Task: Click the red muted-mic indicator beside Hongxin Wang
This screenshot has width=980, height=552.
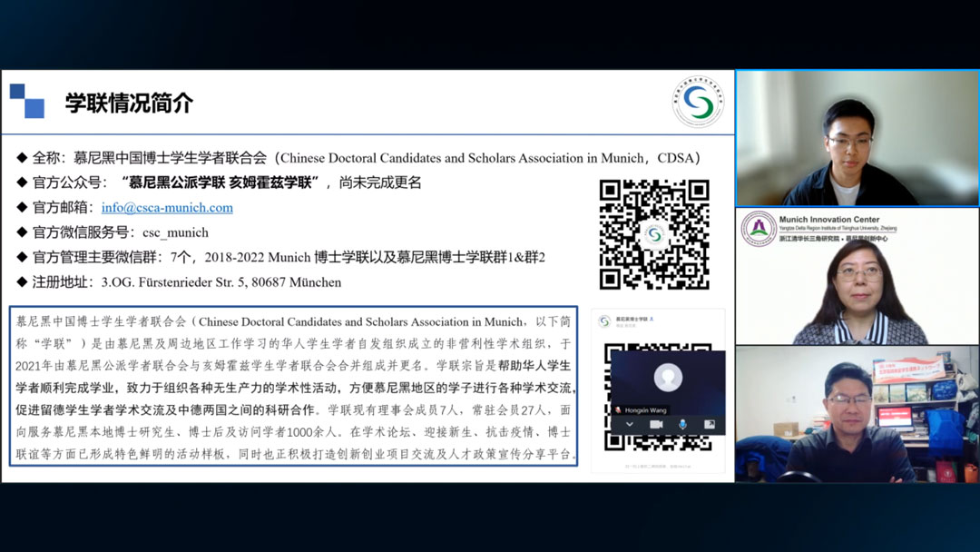Action: click(618, 410)
